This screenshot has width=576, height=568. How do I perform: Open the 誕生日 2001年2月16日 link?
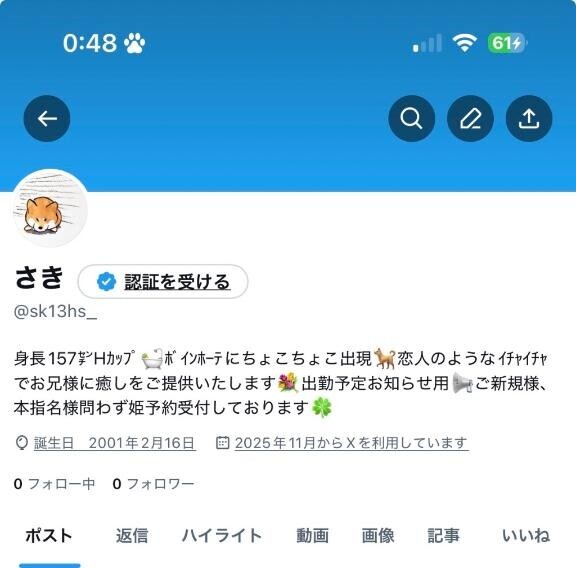coord(114,443)
